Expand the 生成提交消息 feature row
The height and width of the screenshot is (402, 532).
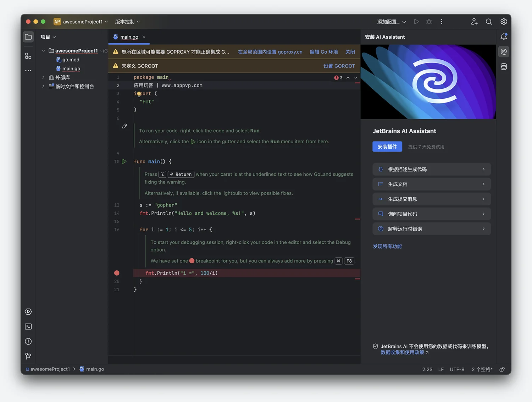coord(432,199)
